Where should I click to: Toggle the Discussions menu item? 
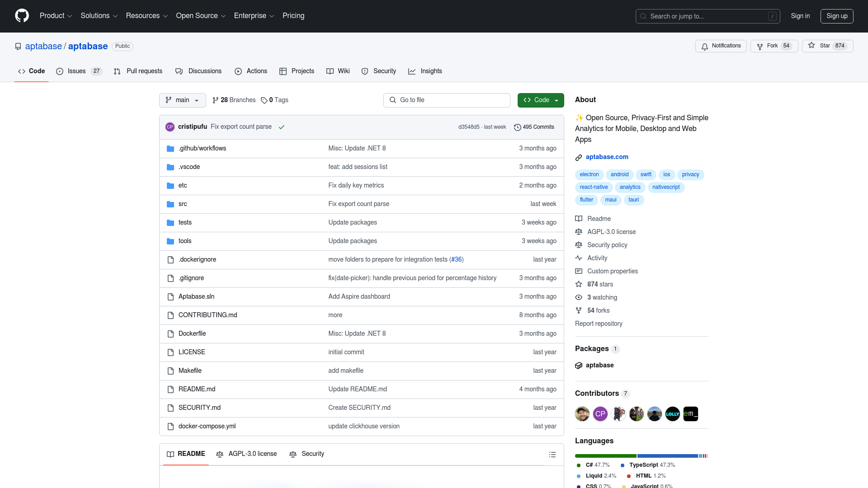coord(198,71)
